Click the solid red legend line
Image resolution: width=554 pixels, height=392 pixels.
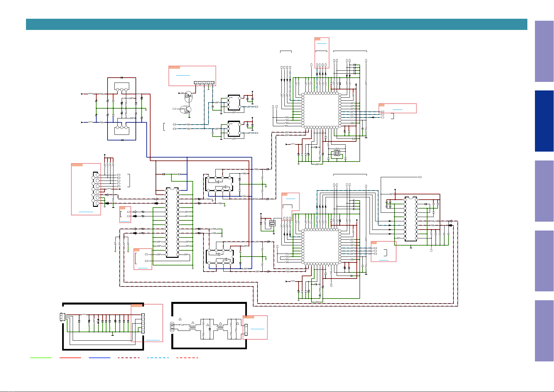coord(70,357)
